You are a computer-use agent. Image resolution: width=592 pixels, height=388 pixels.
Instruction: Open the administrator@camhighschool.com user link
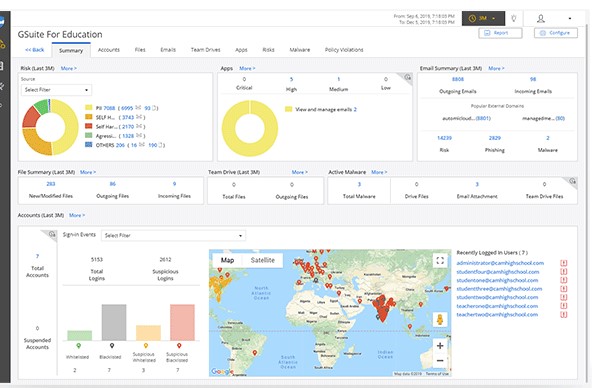coord(500,263)
